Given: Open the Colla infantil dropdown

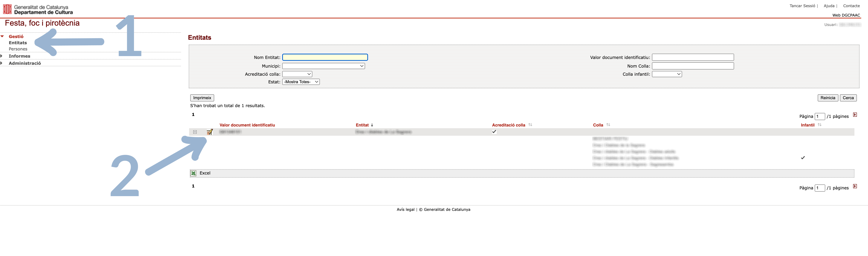Looking at the screenshot, I should point(666,74).
